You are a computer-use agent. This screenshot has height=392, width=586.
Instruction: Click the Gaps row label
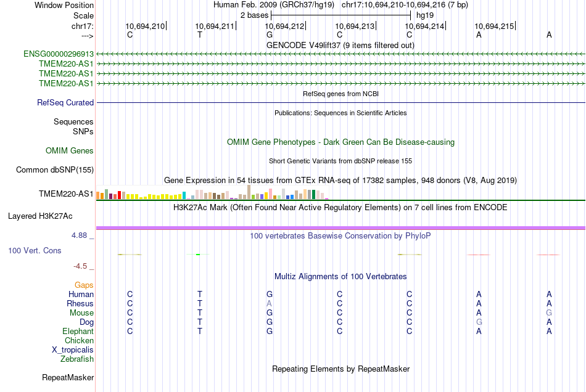pos(84,285)
